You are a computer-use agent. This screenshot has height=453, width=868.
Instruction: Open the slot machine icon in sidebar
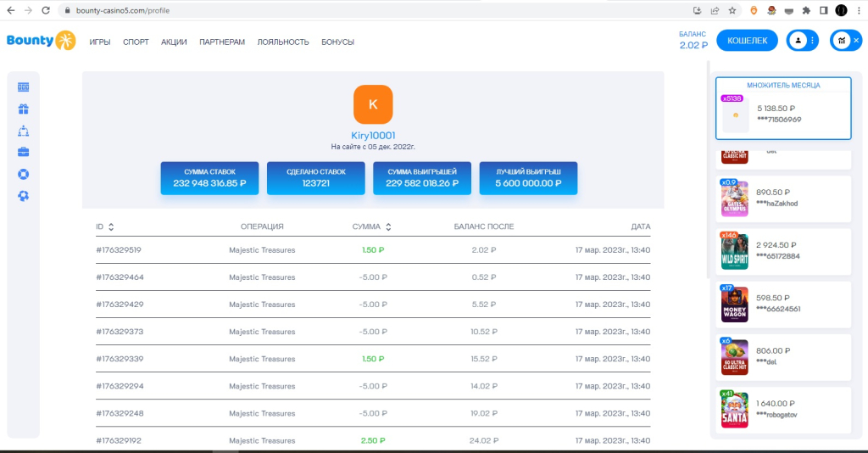(23, 87)
